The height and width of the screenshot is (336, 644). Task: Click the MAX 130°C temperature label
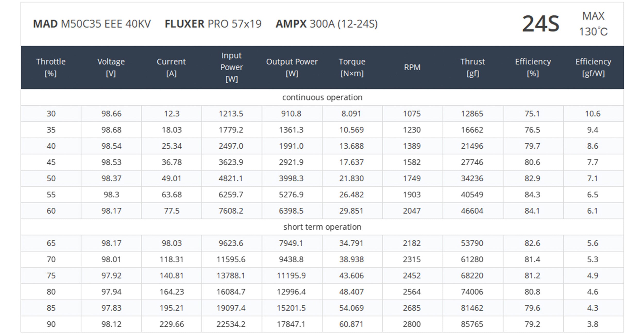coord(593,24)
